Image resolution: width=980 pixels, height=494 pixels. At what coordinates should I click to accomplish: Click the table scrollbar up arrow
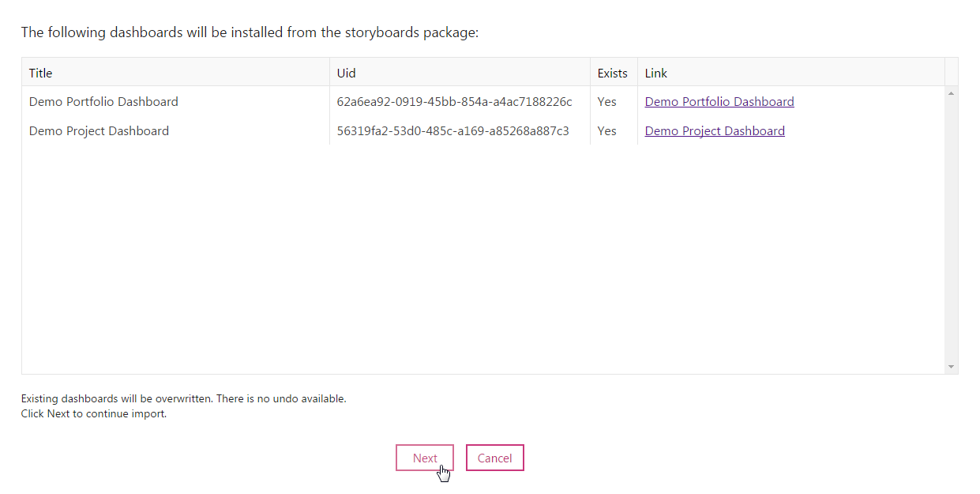(951, 93)
